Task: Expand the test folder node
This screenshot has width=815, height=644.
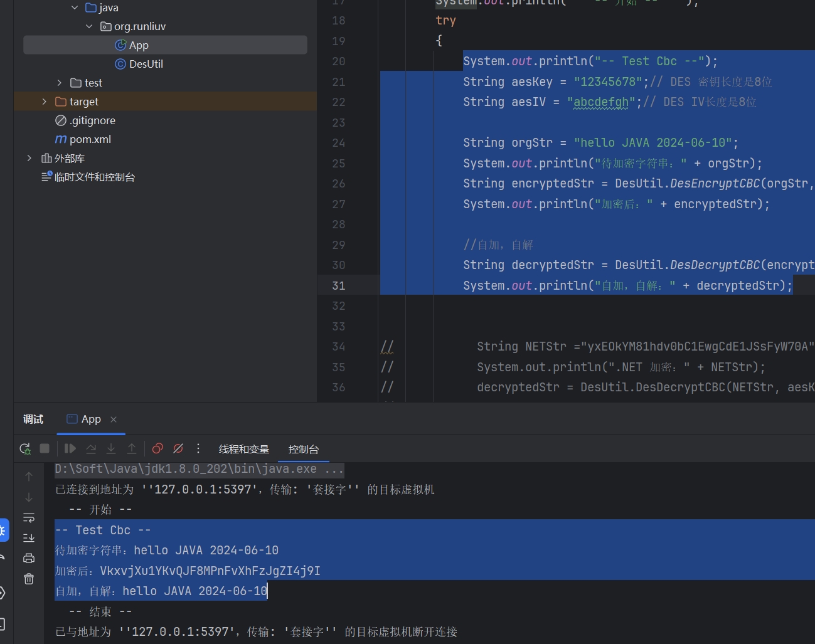Action: (x=60, y=83)
